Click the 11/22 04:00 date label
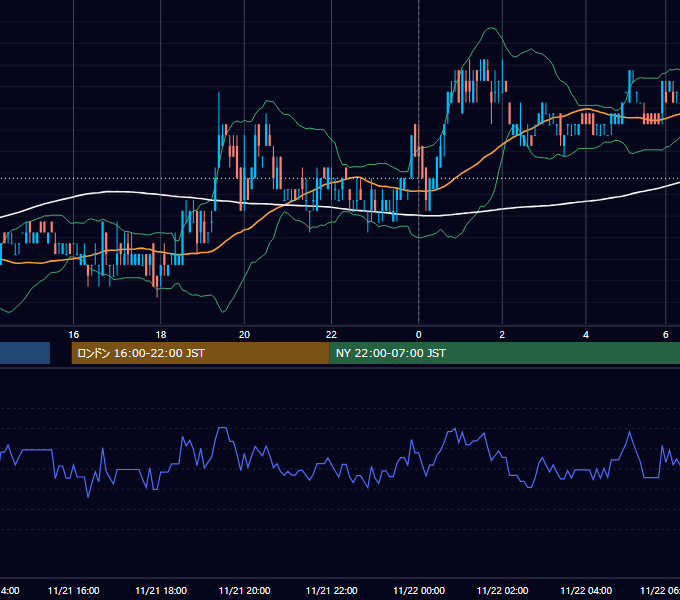This screenshot has width=680, height=600. tap(586, 591)
